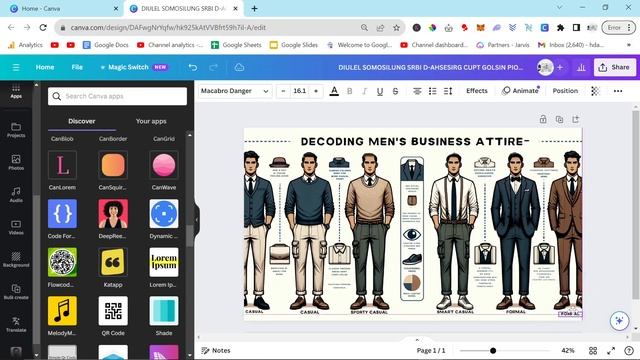Open the MelodyMuse music app

click(x=62, y=311)
